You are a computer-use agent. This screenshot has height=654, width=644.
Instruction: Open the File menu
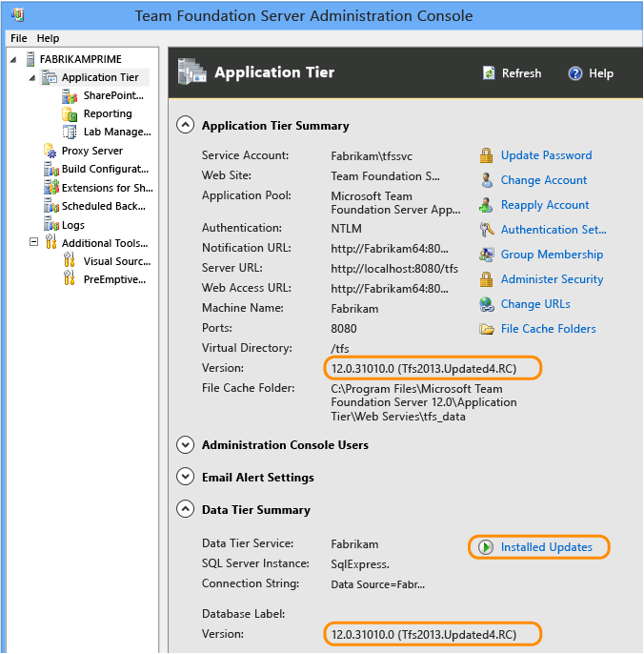(x=19, y=38)
